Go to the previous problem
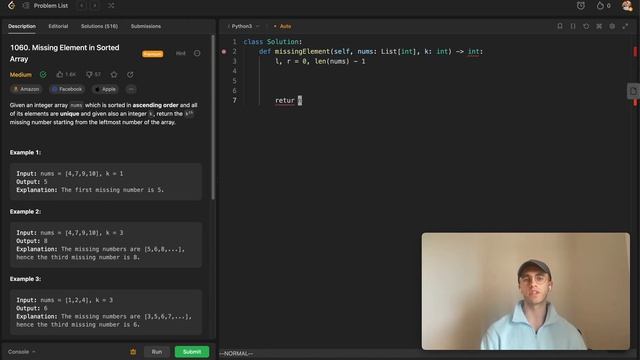Image resolution: width=640 pixels, height=360 pixels. [82, 6]
